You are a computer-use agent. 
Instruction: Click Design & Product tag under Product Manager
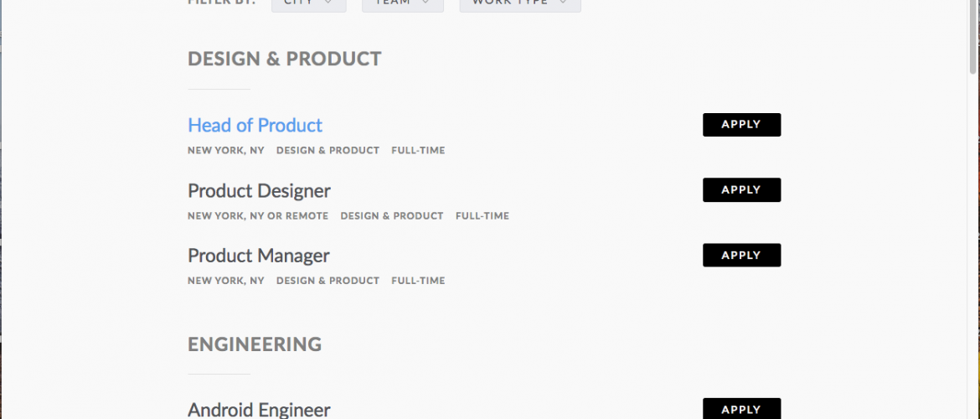pos(328,281)
